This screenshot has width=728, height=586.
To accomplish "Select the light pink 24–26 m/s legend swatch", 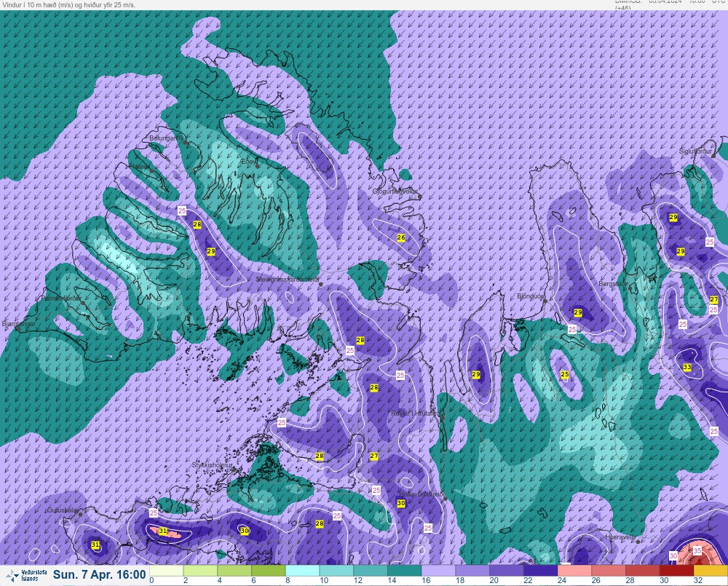I will 575,570.
